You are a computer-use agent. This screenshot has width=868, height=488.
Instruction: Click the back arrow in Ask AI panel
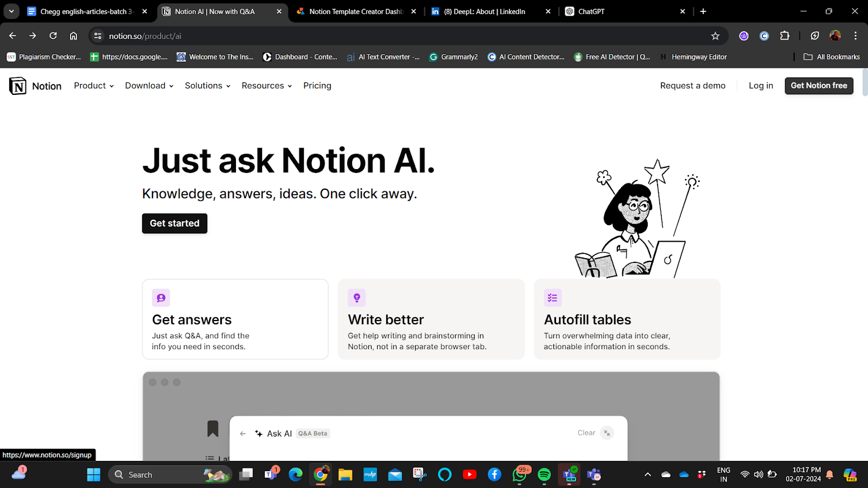tap(243, 433)
